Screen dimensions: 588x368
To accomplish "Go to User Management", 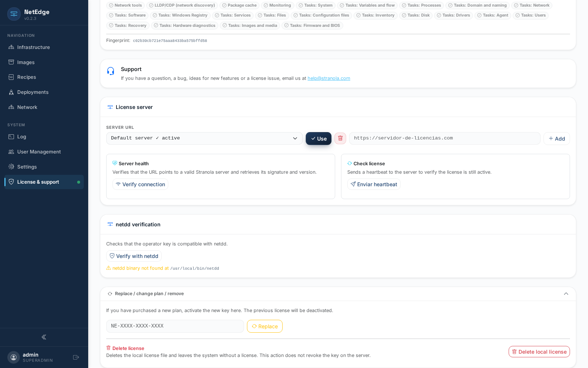I will click(x=44, y=152).
